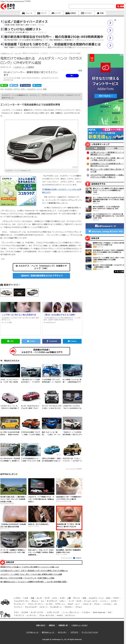
Task: Open the レクサス brand link in footer
Action: point(17,598)
